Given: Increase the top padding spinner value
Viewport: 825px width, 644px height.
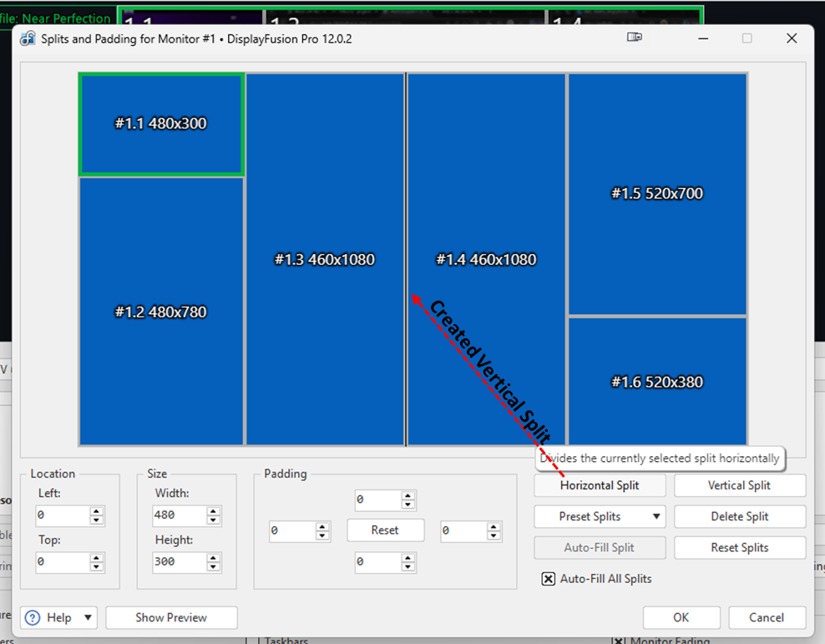Looking at the screenshot, I should (x=407, y=496).
